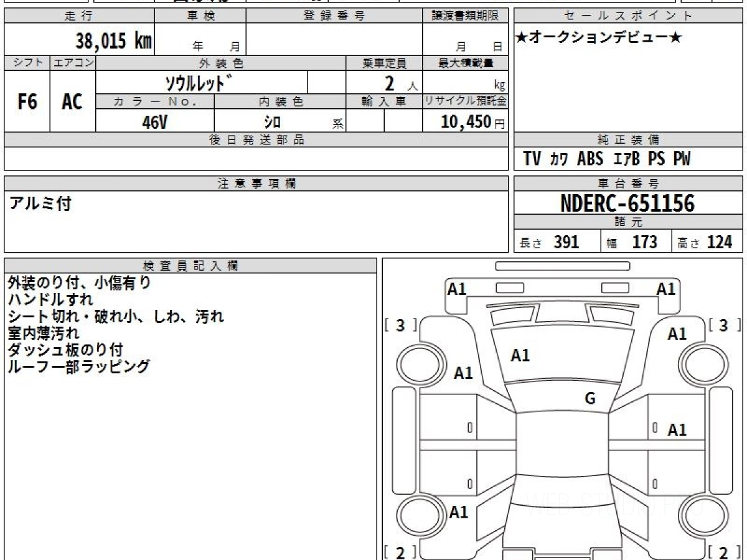The width and height of the screenshot is (747, 560).
Task: Select the seating capacity value 2 人
Action: [x=401, y=83]
